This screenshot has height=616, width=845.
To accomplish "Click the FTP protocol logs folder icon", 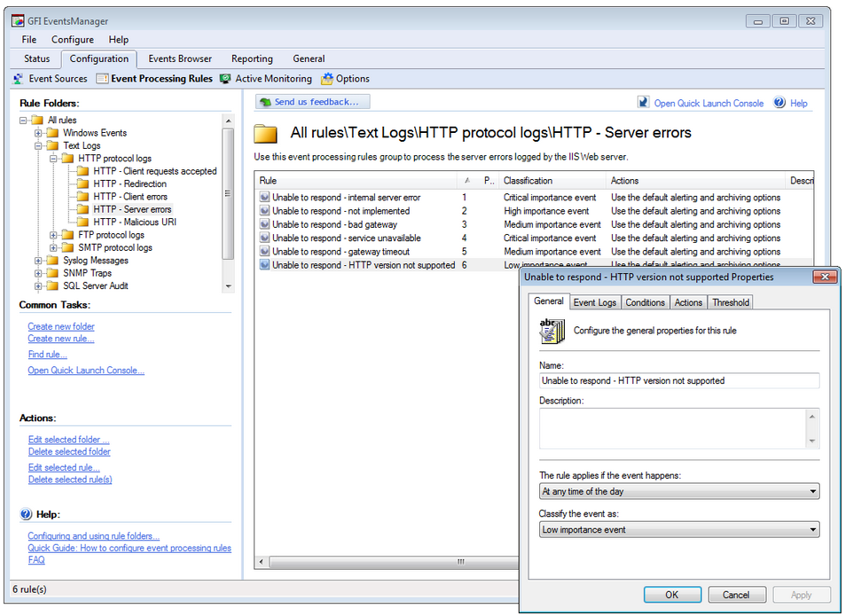I will (67, 235).
